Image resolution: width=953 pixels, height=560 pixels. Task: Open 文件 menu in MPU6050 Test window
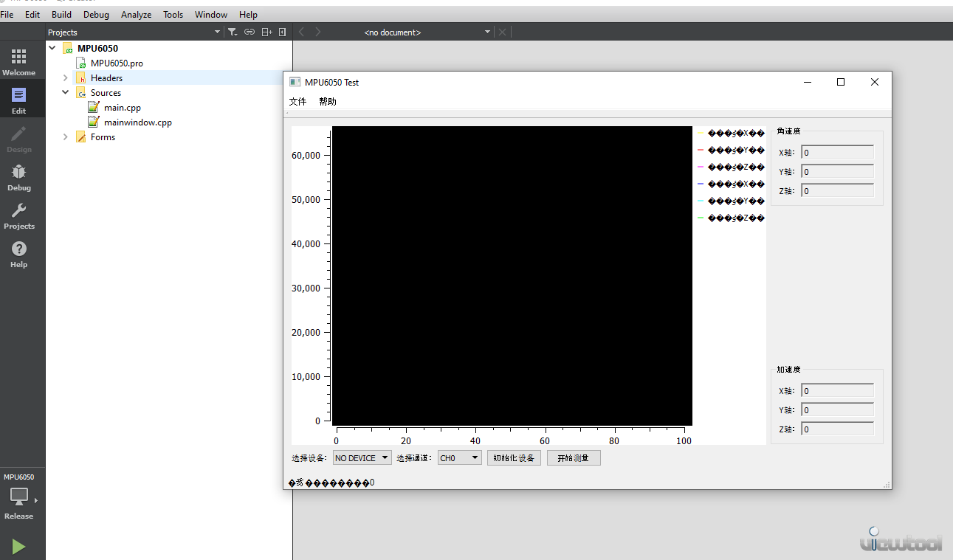(x=298, y=101)
